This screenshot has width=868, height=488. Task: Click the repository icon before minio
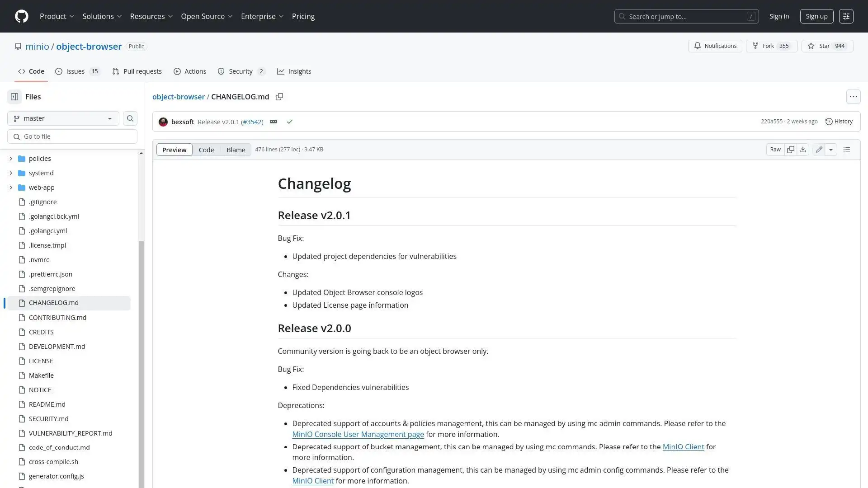pos(18,47)
